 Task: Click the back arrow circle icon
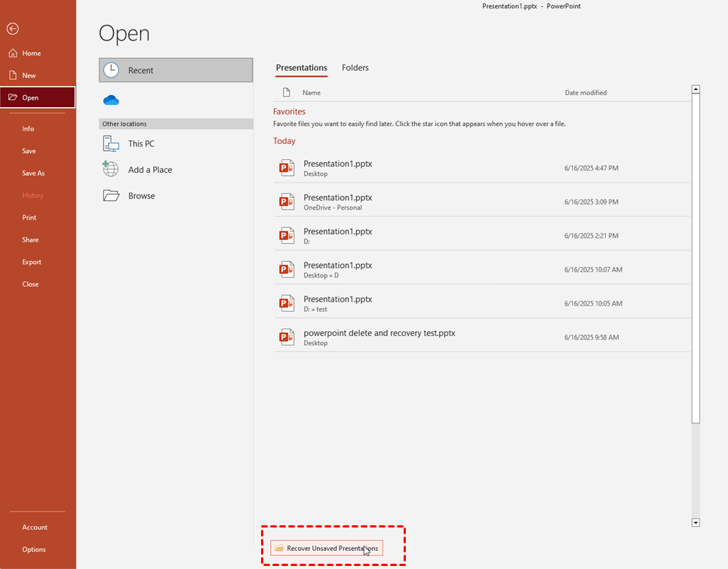pos(13,29)
